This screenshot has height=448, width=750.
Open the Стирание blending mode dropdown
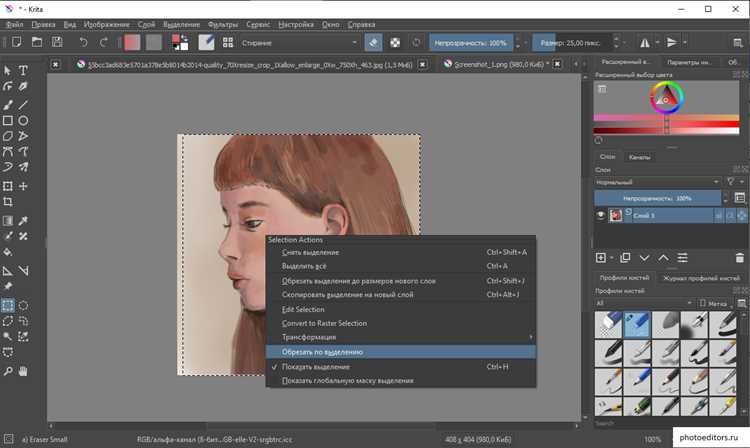click(299, 43)
